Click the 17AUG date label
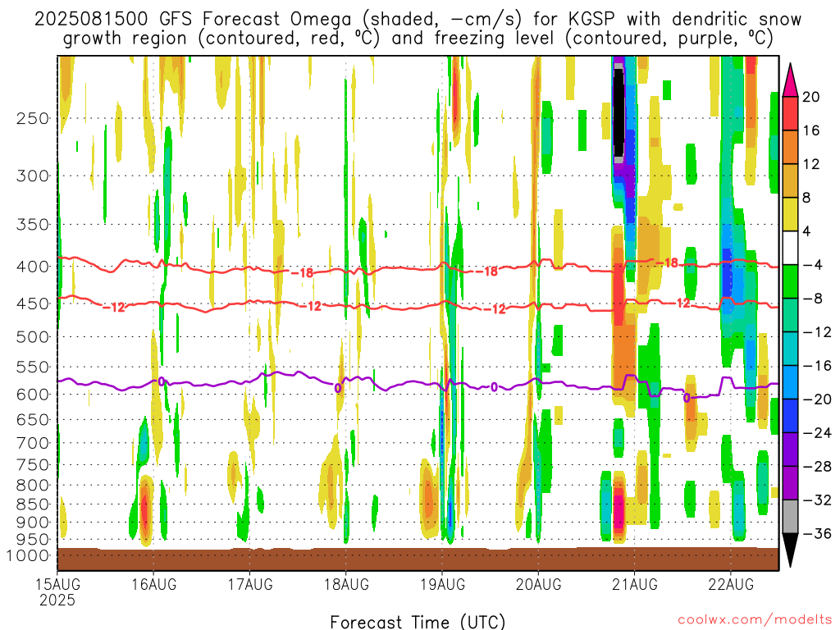The height and width of the screenshot is (630, 840). (250, 584)
